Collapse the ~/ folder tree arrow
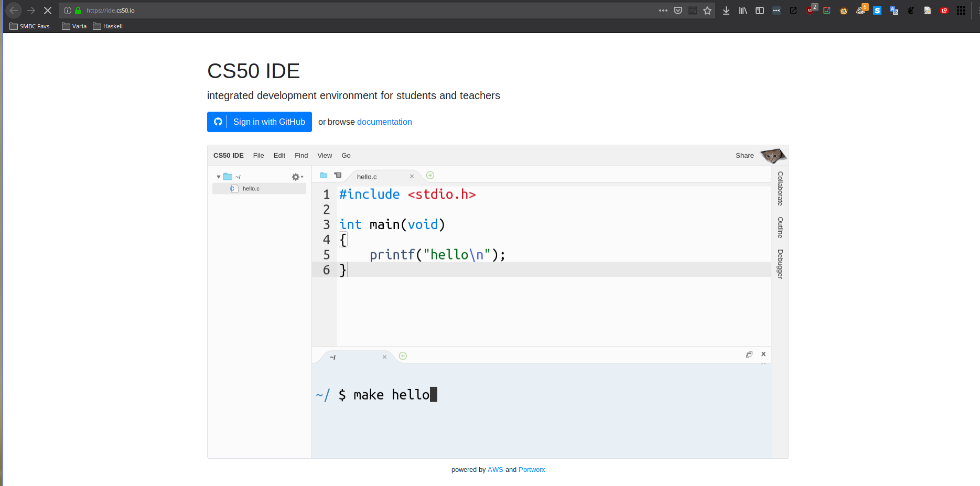Image resolution: width=980 pixels, height=486 pixels. [219, 177]
